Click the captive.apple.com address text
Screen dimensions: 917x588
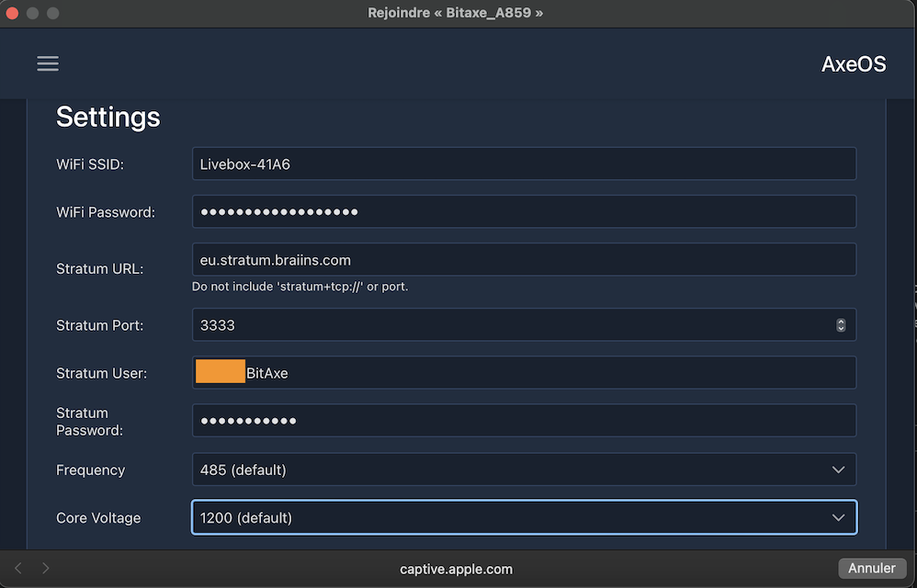coord(457,569)
